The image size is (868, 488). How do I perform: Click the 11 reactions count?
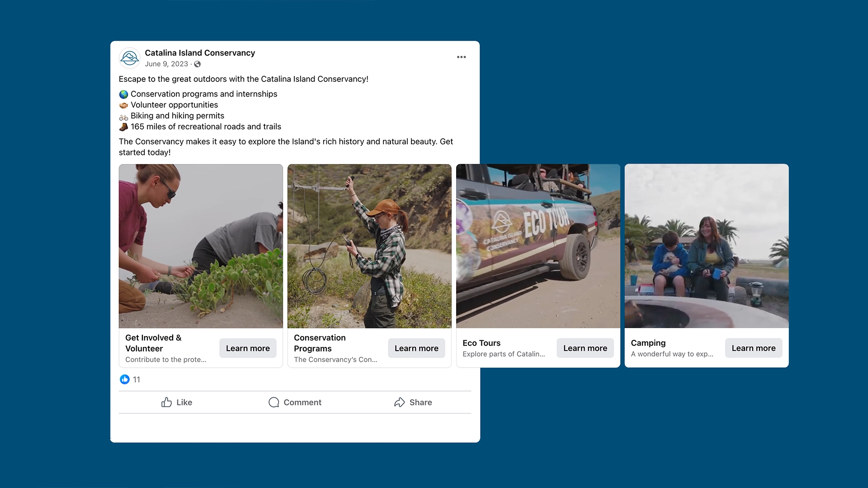137,380
